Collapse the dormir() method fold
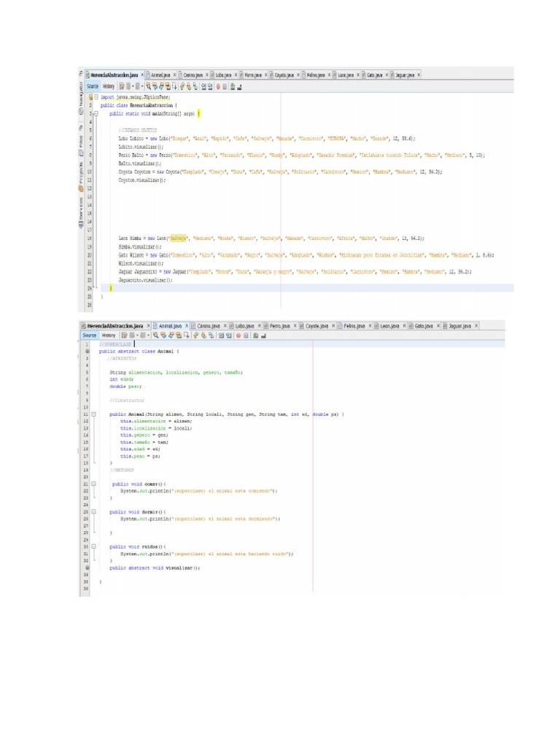560x747 pixels. point(94,511)
